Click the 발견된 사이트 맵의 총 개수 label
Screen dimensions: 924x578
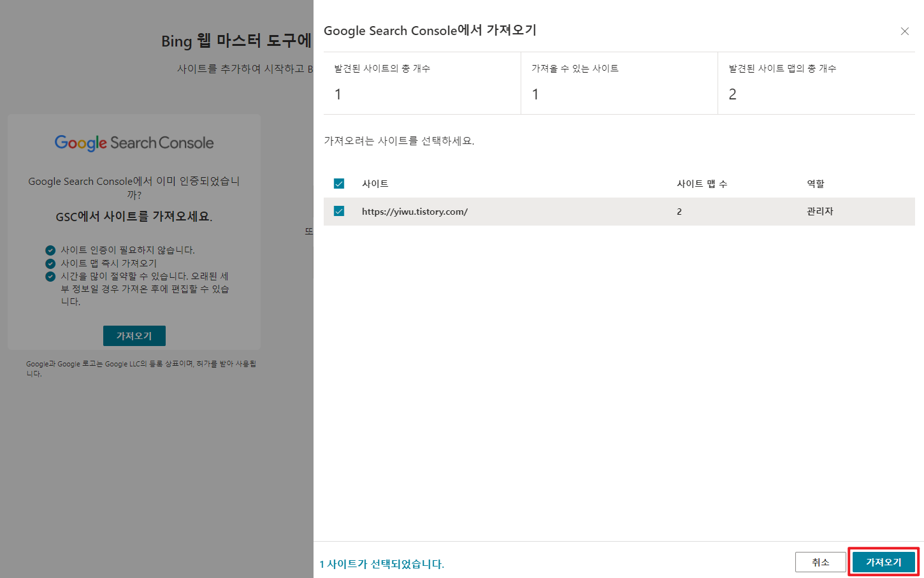click(783, 68)
